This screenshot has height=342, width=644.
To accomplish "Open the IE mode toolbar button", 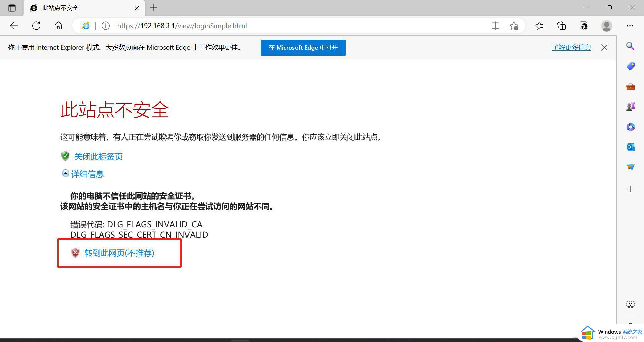I will (584, 26).
